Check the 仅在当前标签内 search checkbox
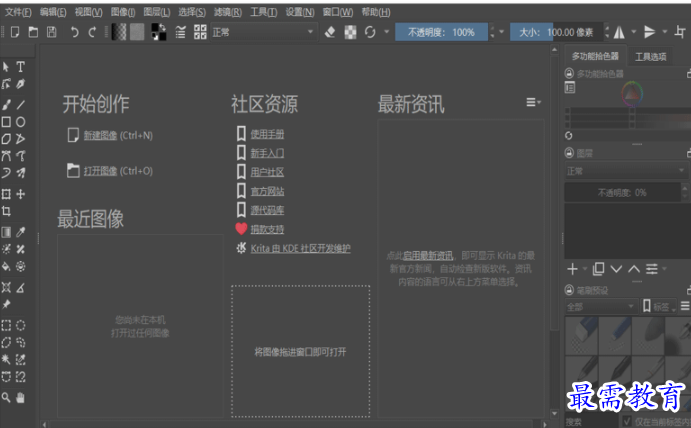Image resolution: width=691 pixels, height=428 pixels. [627, 421]
